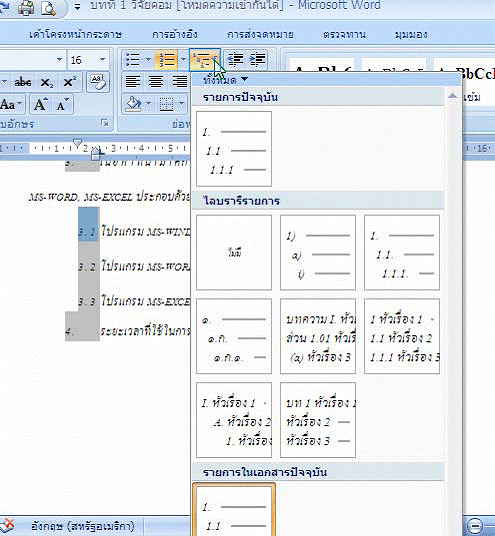The width and height of the screenshot is (495, 536).
Task: Open the Mailings tab การส่งจดหมาย
Action: (260, 35)
